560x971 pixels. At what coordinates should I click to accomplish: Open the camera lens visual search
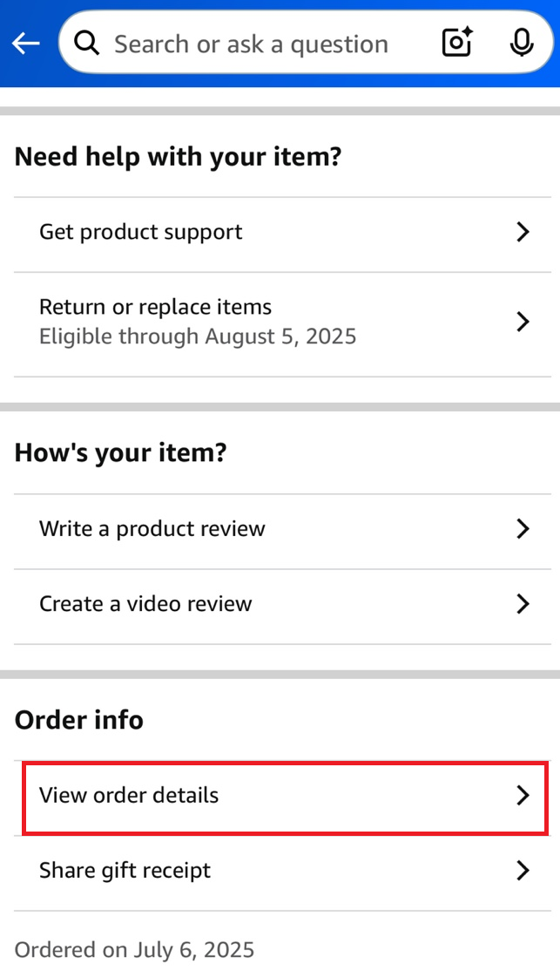click(457, 43)
